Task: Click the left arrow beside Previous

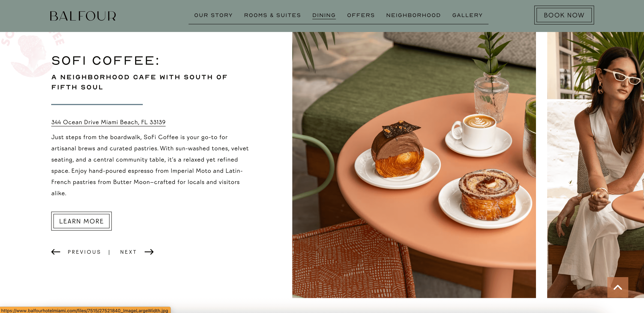Action: [56, 252]
